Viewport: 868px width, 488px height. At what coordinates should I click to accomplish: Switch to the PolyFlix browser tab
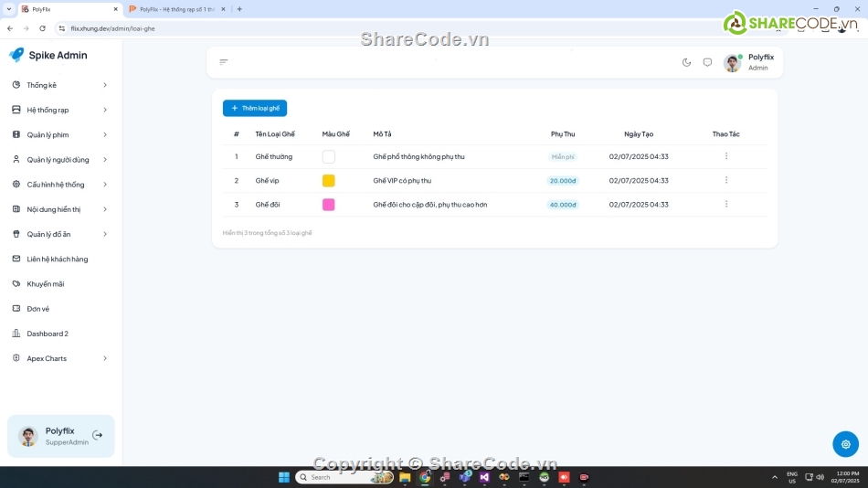click(69, 9)
